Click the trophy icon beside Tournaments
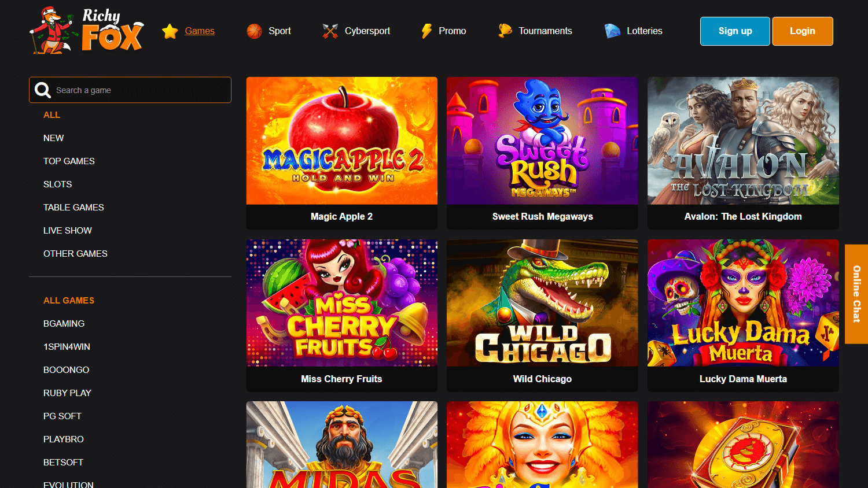 point(505,31)
